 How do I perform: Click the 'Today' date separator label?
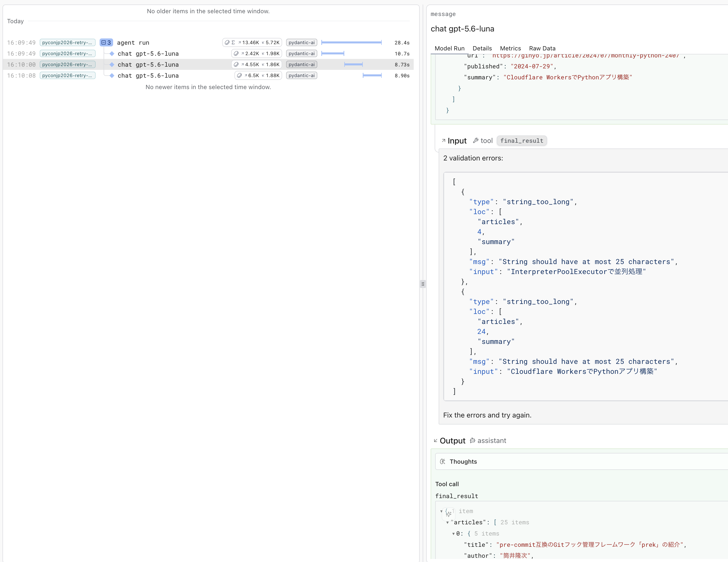[15, 21]
